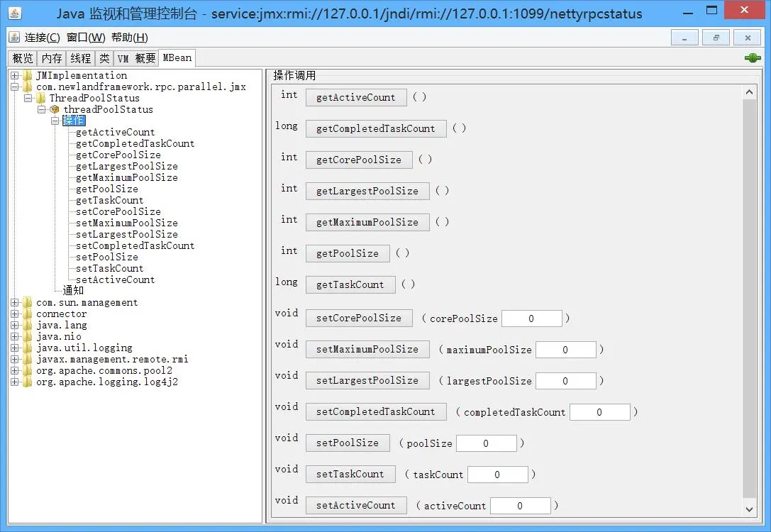Screen dimensions: 771x532
Task: Click the setActiveCount operation button
Action: click(356, 506)
